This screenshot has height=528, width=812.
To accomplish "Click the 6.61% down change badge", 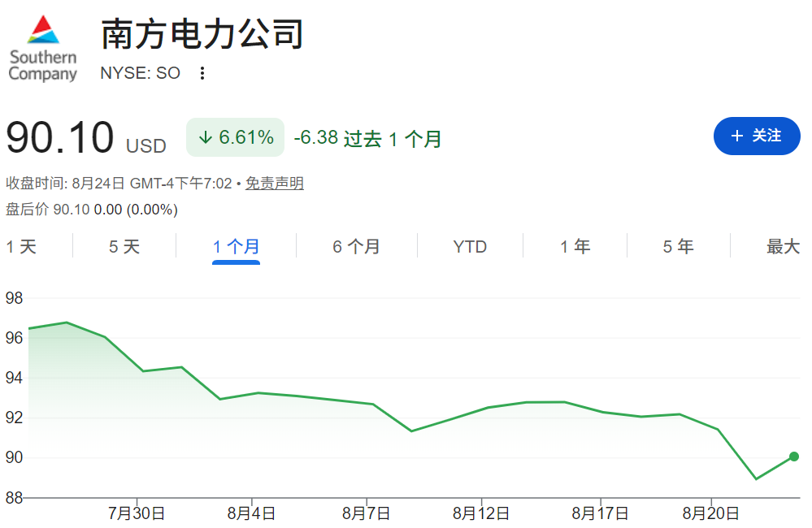I will pos(235,137).
